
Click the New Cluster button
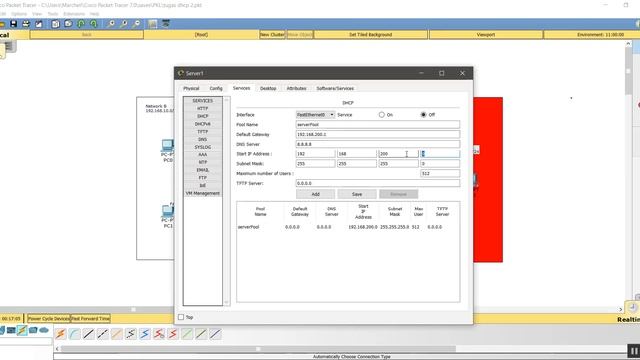(x=272, y=35)
